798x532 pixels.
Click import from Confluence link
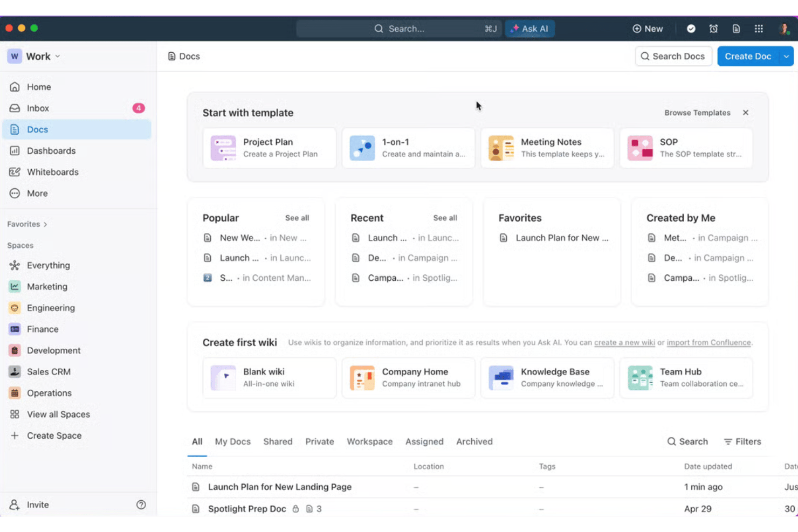click(x=708, y=343)
